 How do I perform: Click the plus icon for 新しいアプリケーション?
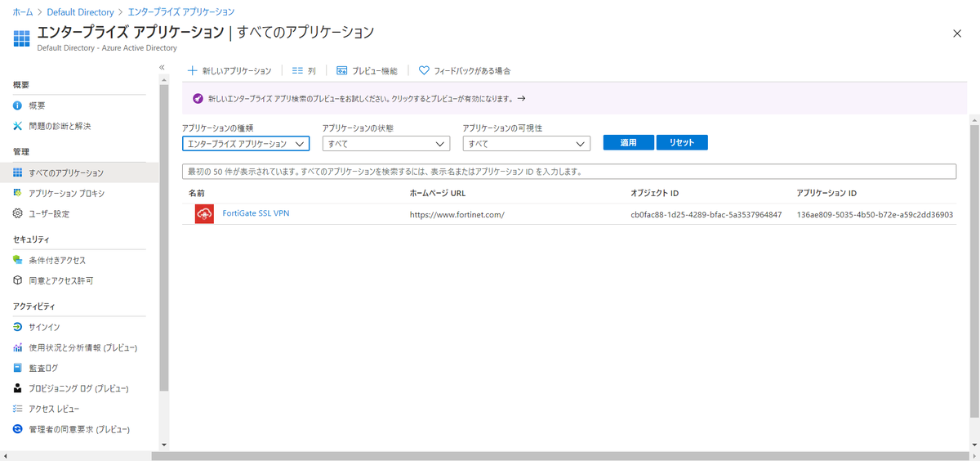pos(193,71)
